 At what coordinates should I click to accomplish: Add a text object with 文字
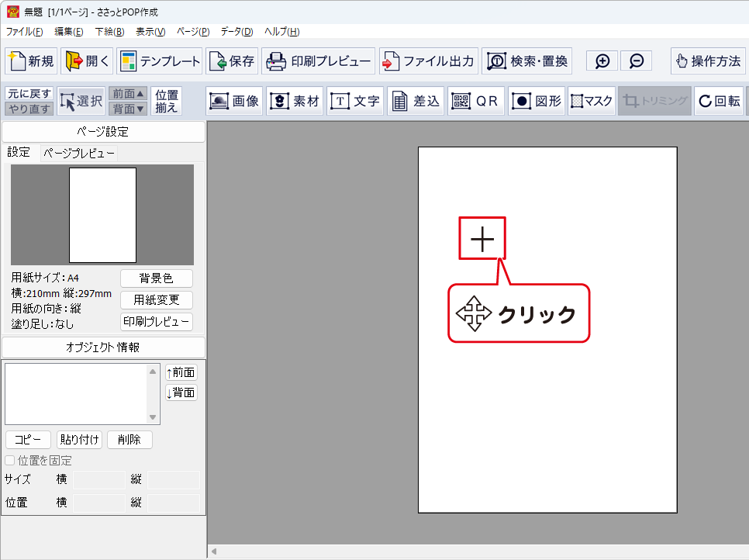click(x=355, y=101)
